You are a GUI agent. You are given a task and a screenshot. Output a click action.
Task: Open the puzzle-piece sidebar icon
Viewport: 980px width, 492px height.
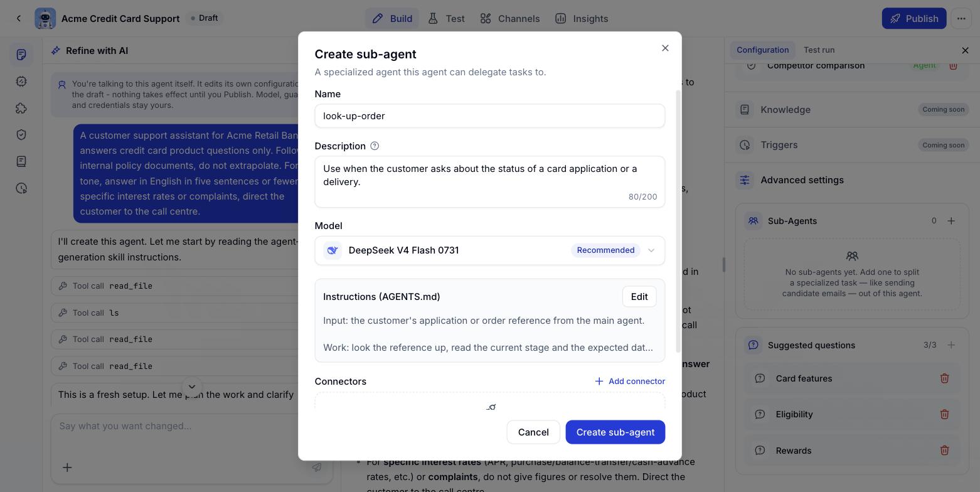click(21, 108)
